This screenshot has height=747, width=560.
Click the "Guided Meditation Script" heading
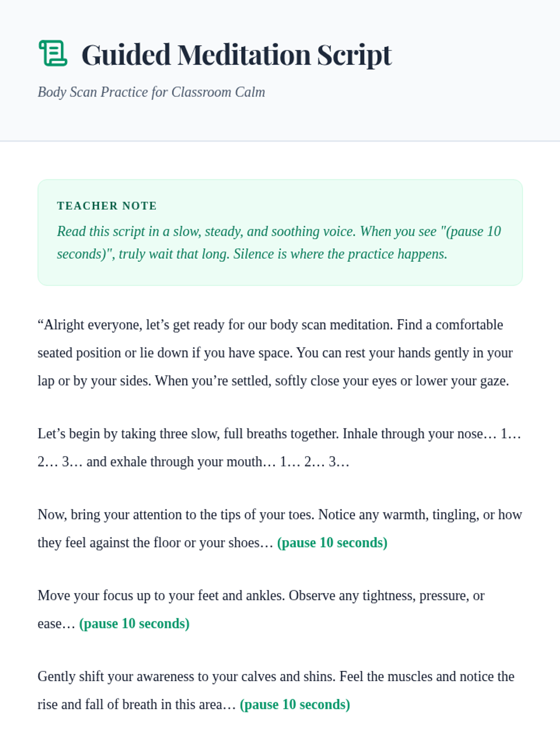pyautogui.click(x=236, y=55)
